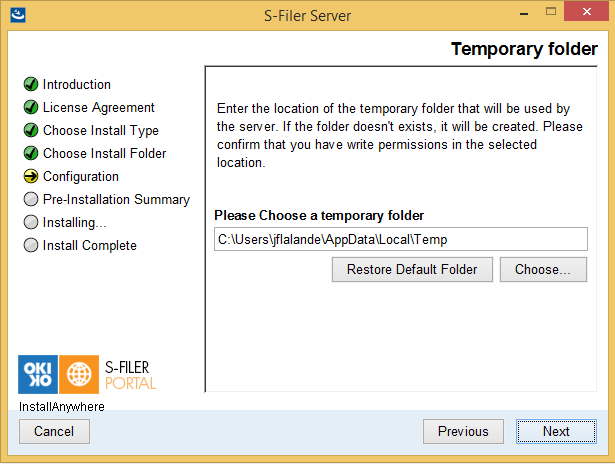Viewport: 615px width, 464px height.
Task: Click the temporary folder path input field
Action: click(401, 239)
